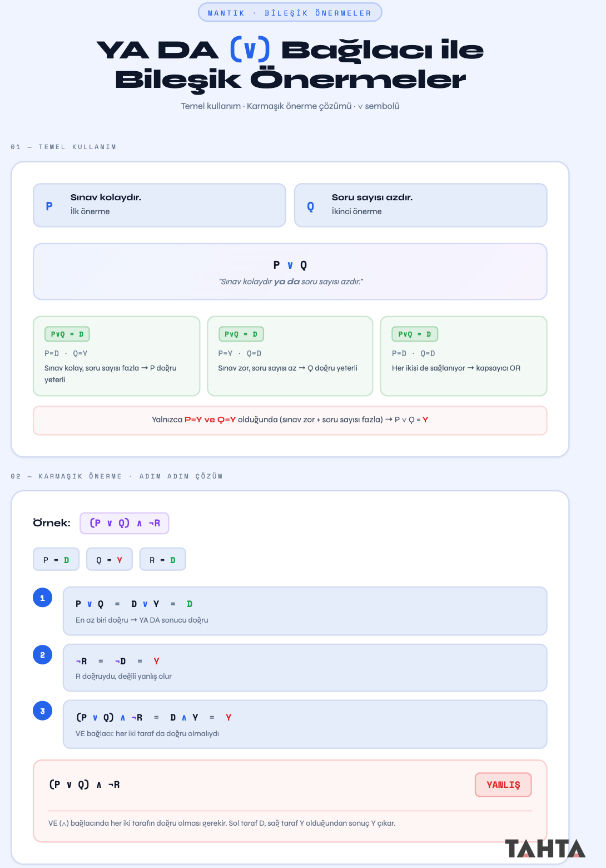Select the numbered step 2 circle
The width and height of the screenshot is (606, 868).
pyautogui.click(x=42, y=655)
